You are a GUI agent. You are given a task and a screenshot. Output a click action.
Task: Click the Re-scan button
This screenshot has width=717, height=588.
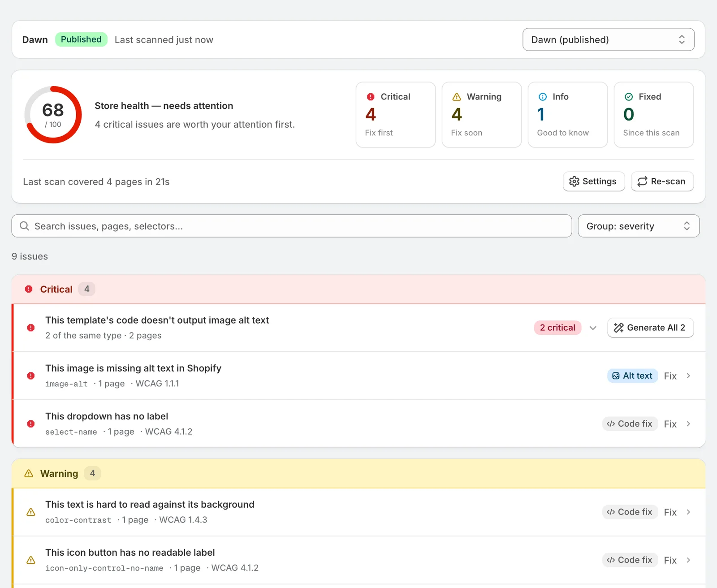pos(662,182)
